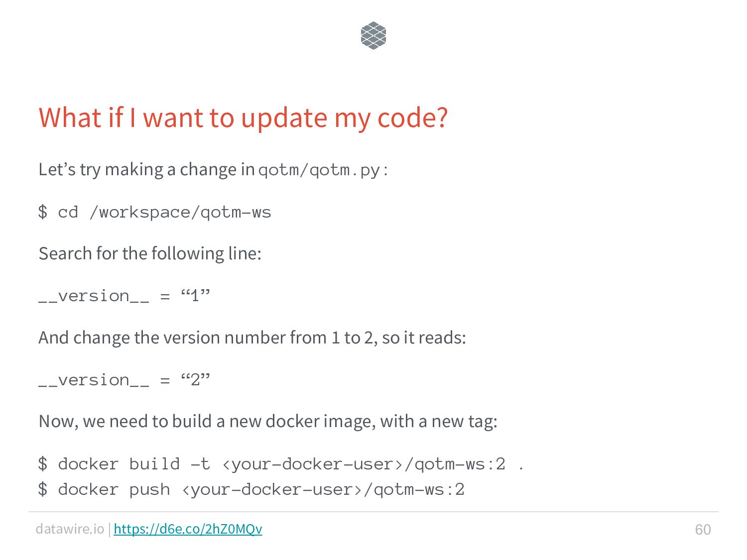Click the slide heading about updating code

(243, 118)
